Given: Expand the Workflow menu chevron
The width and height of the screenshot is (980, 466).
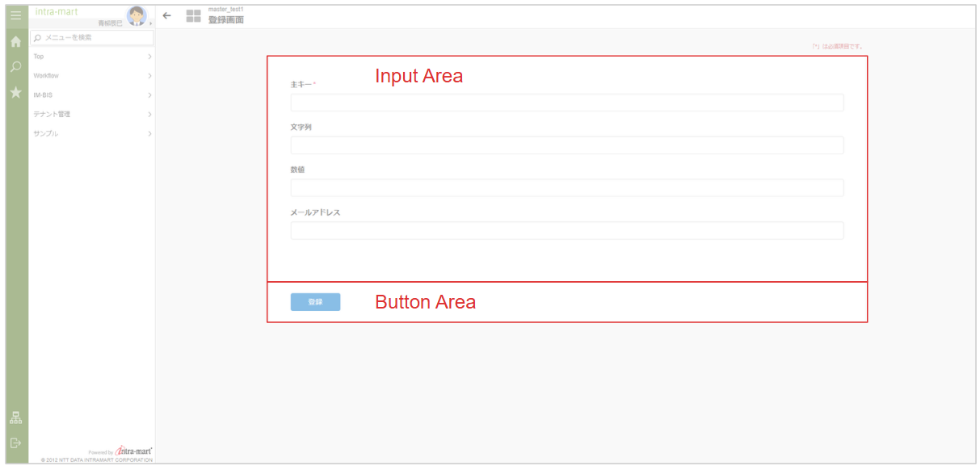Looking at the screenshot, I should [149, 76].
